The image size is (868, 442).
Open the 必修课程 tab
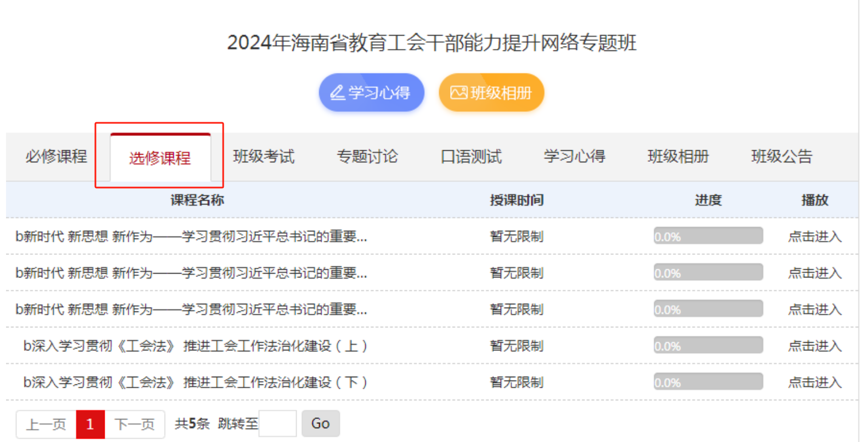coord(56,157)
